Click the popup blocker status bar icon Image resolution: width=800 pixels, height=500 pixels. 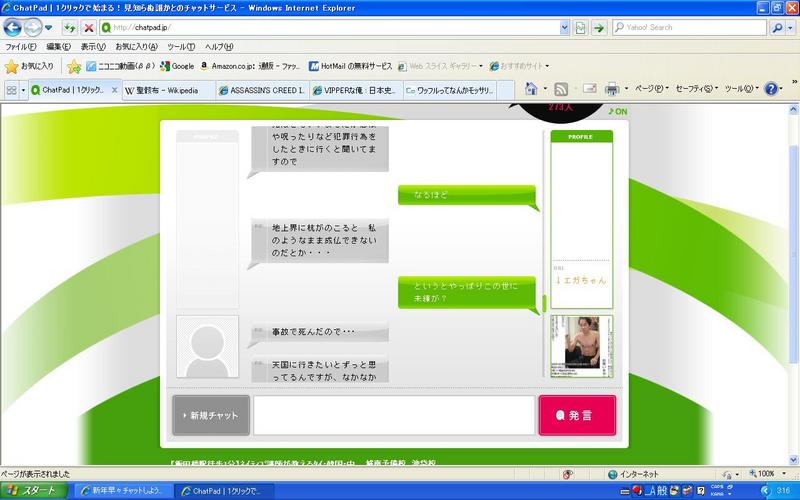pyautogui.click(x=567, y=474)
